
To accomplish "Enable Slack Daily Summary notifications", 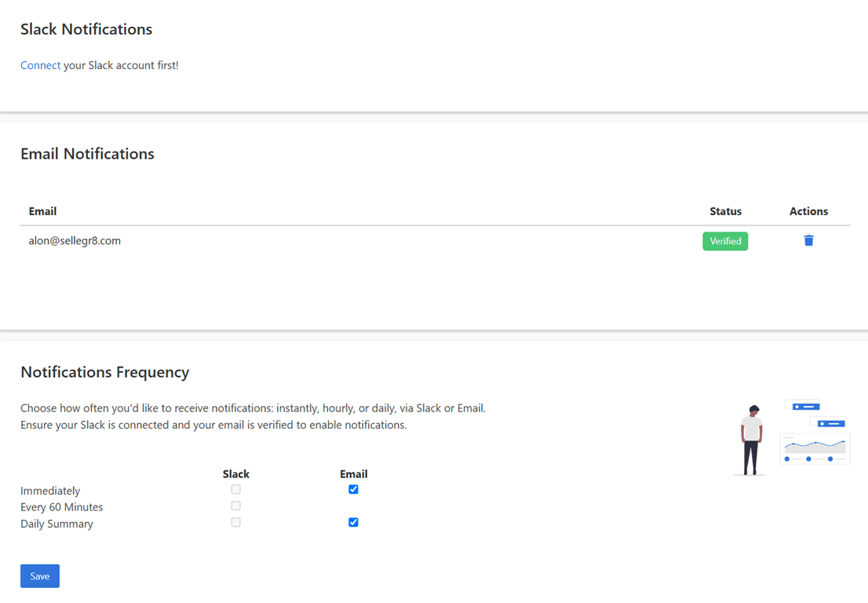I will (235, 522).
